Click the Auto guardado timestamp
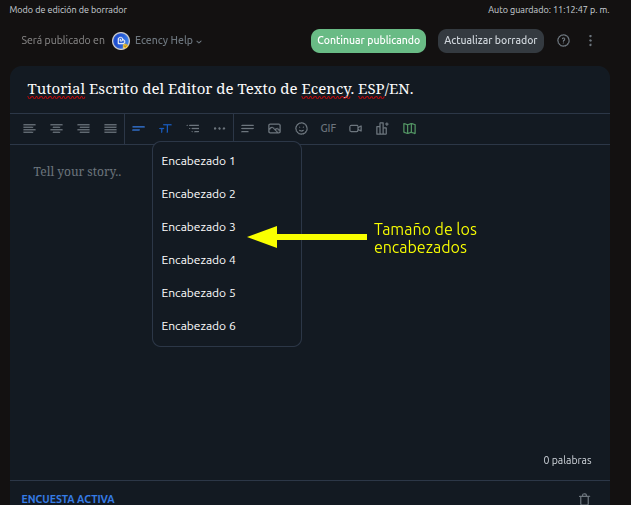The height and width of the screenshot is (505, 631). pos(549,10)
